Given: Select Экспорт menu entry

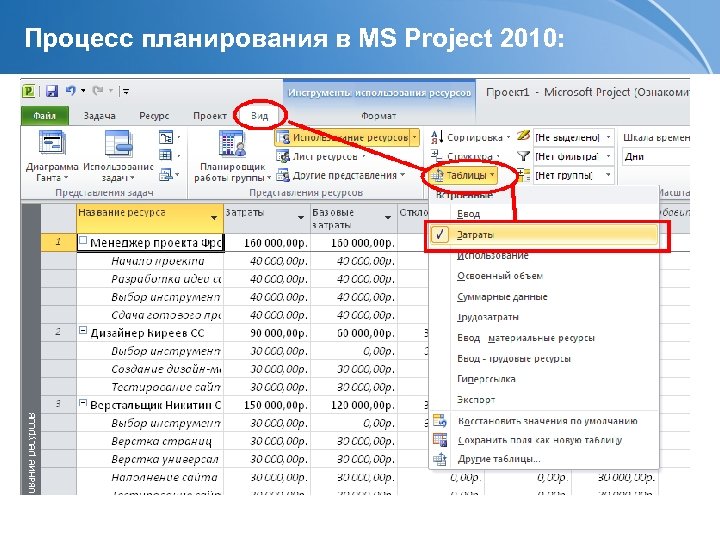Looking at the screenshot, I should [544, 399].
